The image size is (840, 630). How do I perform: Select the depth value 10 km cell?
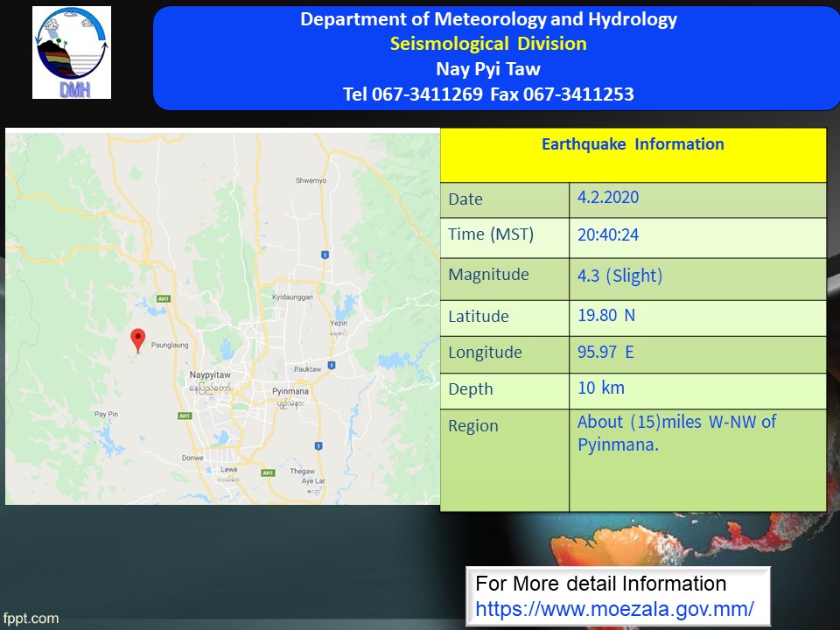pos(601,388)
